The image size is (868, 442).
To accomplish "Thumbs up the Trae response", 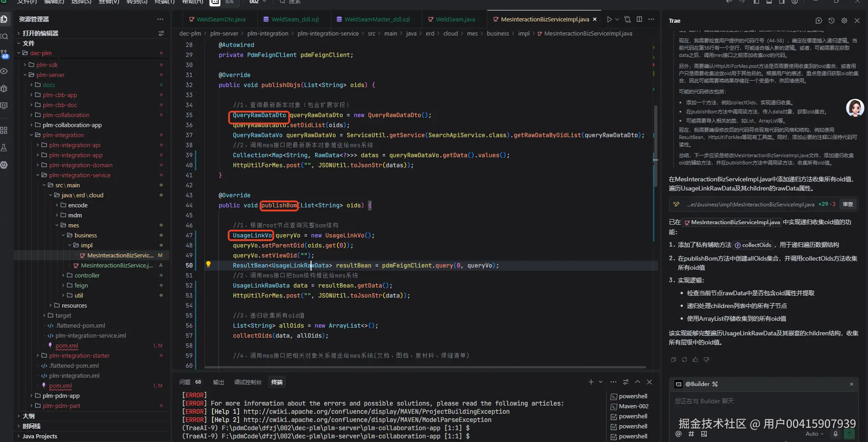I will coord(695,360).
